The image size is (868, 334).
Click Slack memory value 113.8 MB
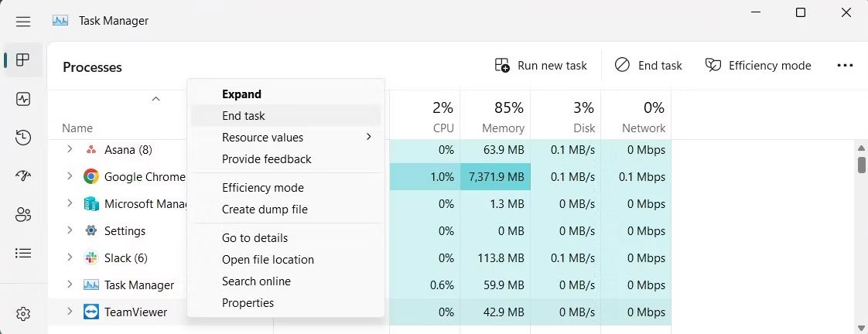tap(501, 258)
